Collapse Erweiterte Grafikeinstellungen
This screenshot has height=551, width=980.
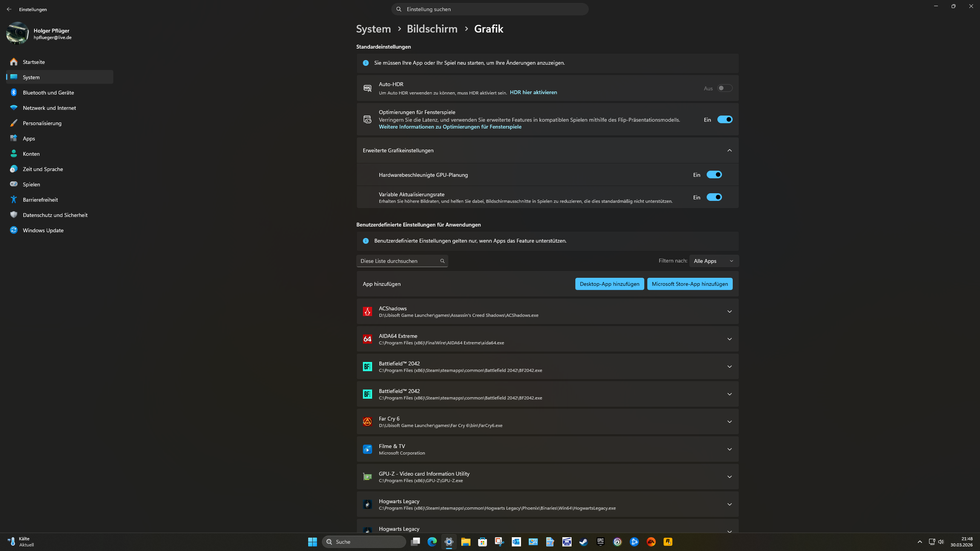[x=729, y=150]
